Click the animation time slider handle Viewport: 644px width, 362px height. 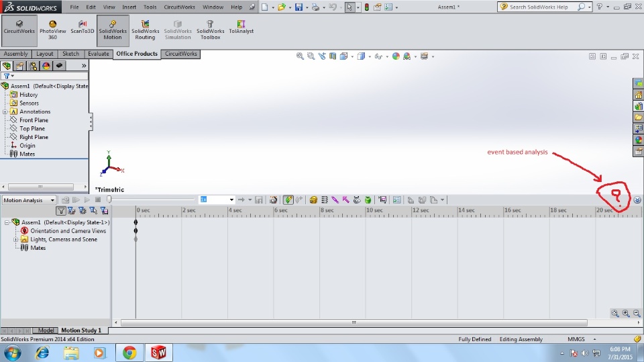[x=109, y=199]
